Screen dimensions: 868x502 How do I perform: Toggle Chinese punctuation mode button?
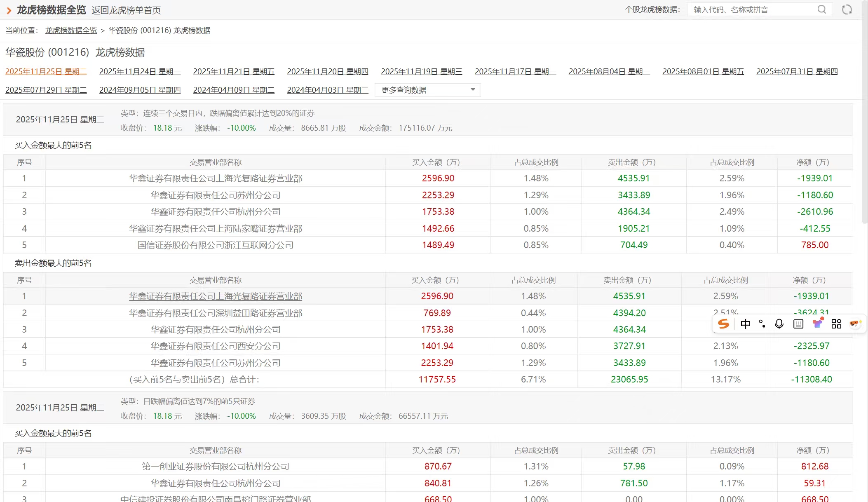pyautogui.click(x=762, y=324)
